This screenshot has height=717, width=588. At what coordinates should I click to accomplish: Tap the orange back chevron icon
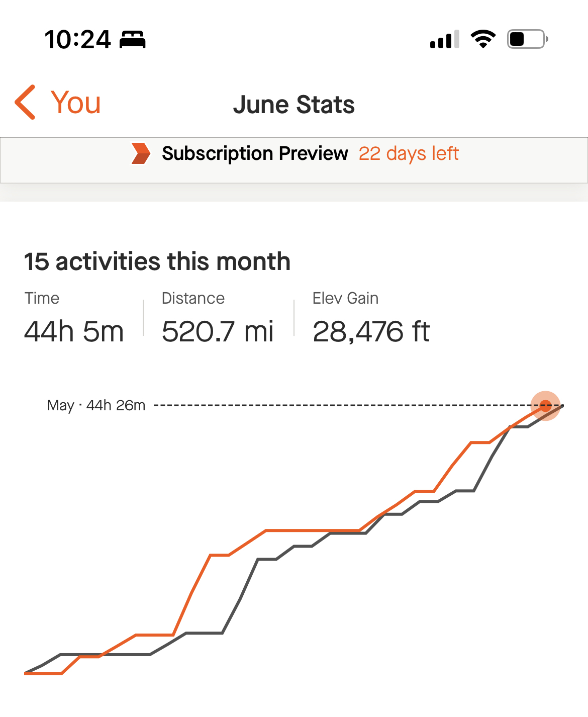tap(25, 102)
